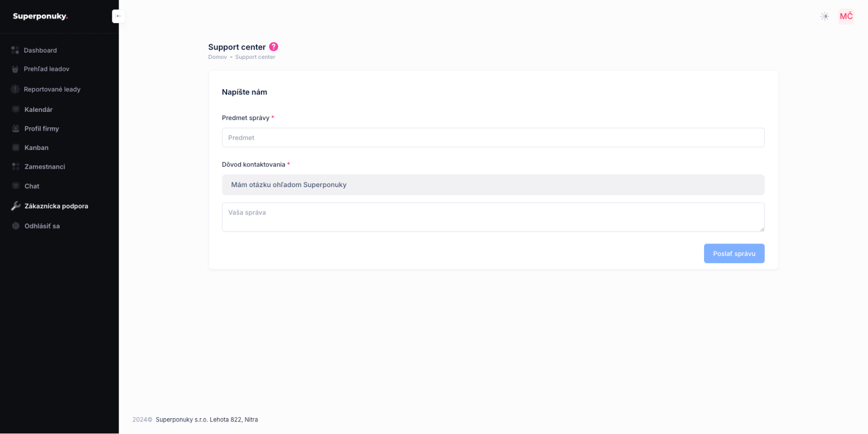Focus the Predmet správy input field

point(493,137)
